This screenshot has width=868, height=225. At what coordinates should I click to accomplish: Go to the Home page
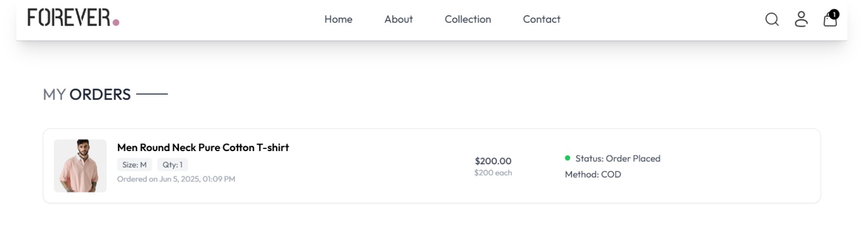point(339,19)
